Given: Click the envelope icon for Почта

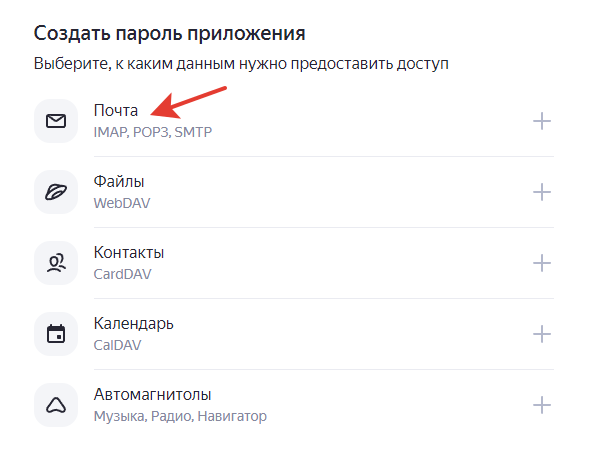Looking at the screenshot, I should [56, 121].
